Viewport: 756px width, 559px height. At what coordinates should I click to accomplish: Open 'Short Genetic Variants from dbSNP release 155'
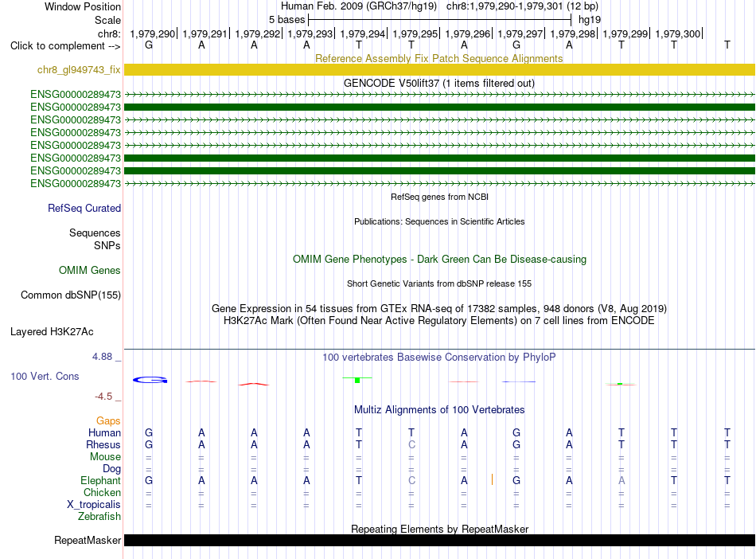pos(439,283)
